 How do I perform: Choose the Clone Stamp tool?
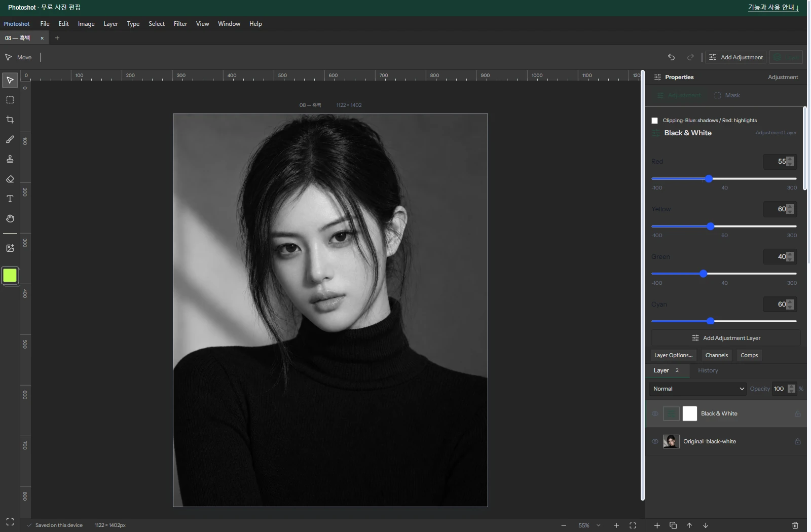click(x=10, y=159)
